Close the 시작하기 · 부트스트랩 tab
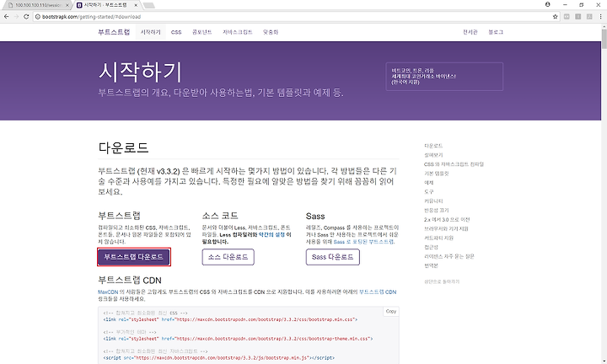Image resolution: width=607 pixels, height=364 pixels. point(136,5)
